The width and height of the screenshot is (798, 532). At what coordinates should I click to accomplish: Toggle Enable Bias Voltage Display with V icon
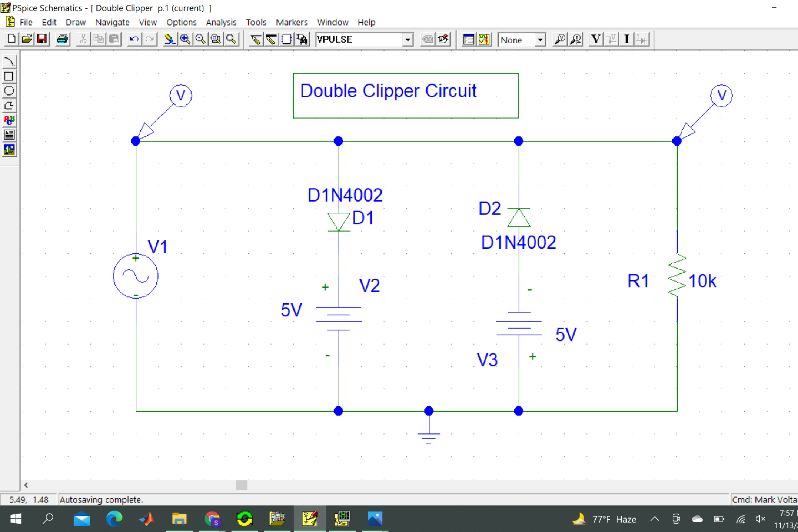coord(595,39)
